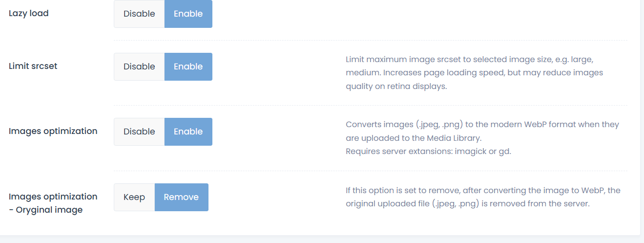Viewport: 644px width, 243px height.
Task: Disable Images optimization
Action: (x=139, y=132)
